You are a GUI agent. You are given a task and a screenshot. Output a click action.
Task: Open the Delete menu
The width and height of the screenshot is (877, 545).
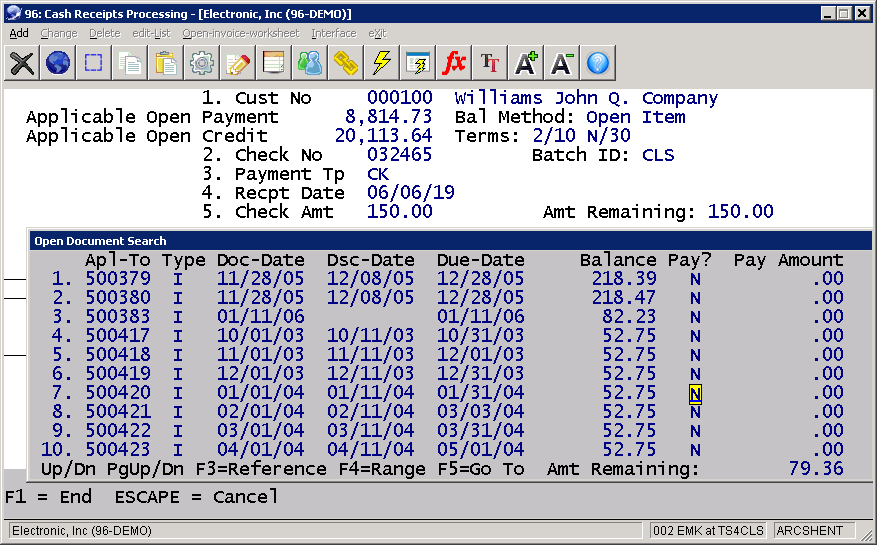[x=105, y=34]
